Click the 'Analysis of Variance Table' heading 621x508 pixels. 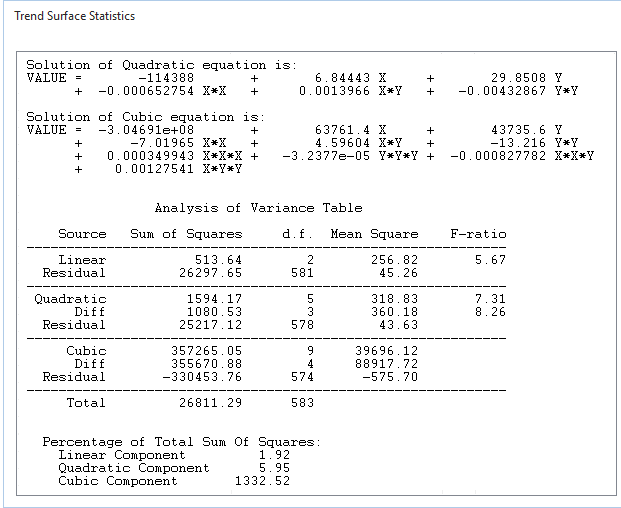(x=259, y=208)
